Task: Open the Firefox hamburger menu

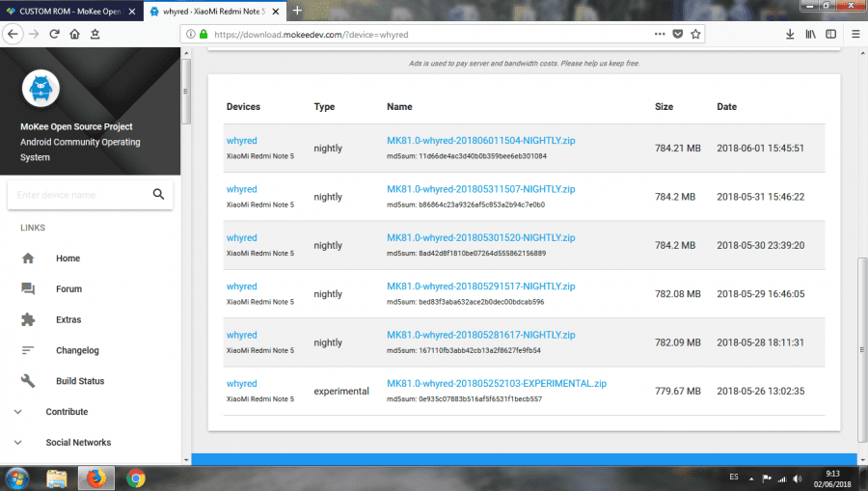Action: 855,35
